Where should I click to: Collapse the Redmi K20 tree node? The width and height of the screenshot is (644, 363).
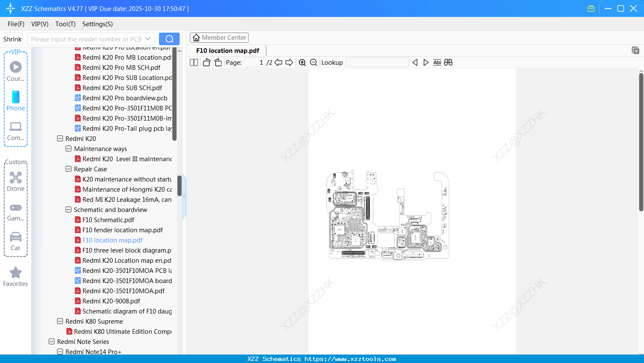click(x=60, y=138)
